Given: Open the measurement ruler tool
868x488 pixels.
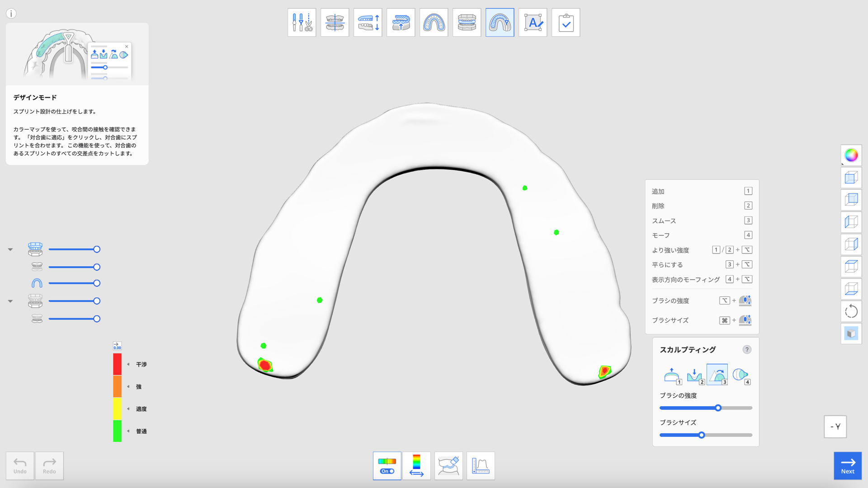Looking at the screenshot, I should [481, 465].
